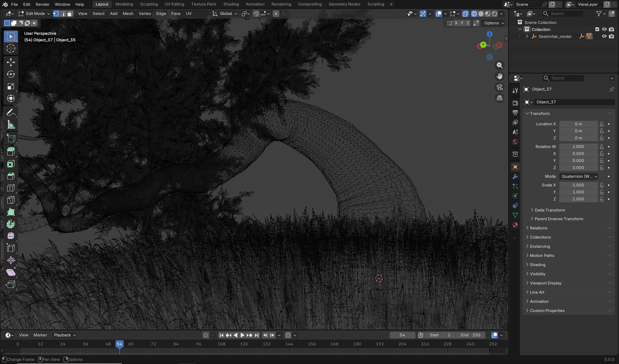This screenshot has width=619, height=364.
Task: Uncheck the Collection exclude checkbox
Action: tap(597, 29)
